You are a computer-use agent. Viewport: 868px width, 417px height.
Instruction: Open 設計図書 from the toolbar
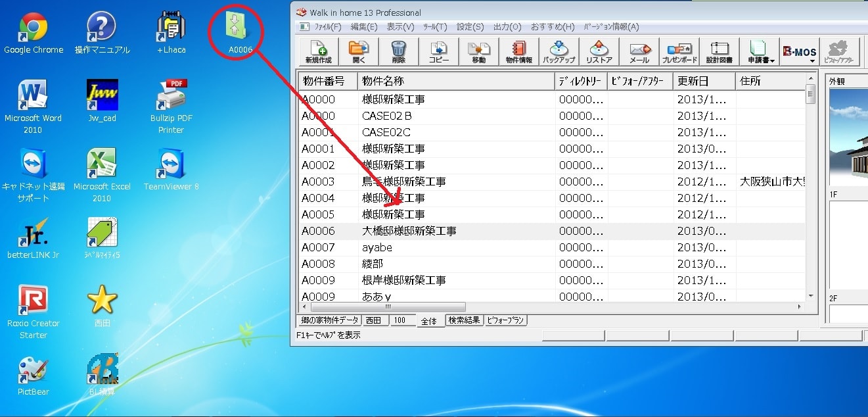720,51
